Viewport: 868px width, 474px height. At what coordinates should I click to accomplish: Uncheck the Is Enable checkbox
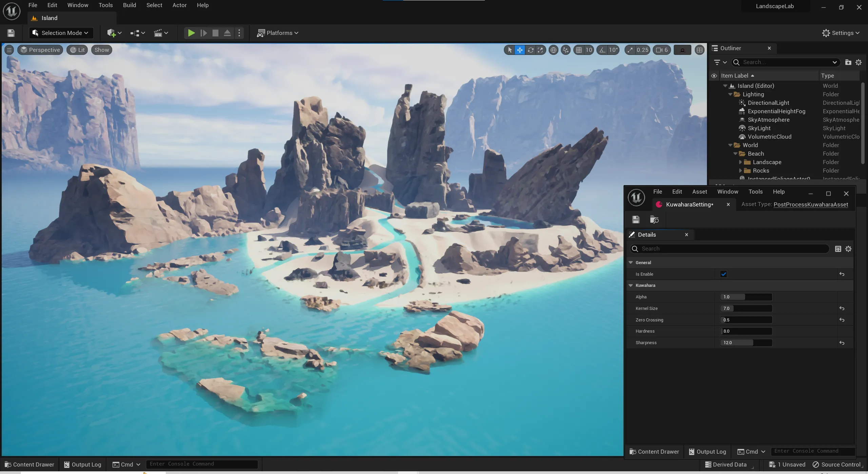pyautogui.click(x=723, y=274)
